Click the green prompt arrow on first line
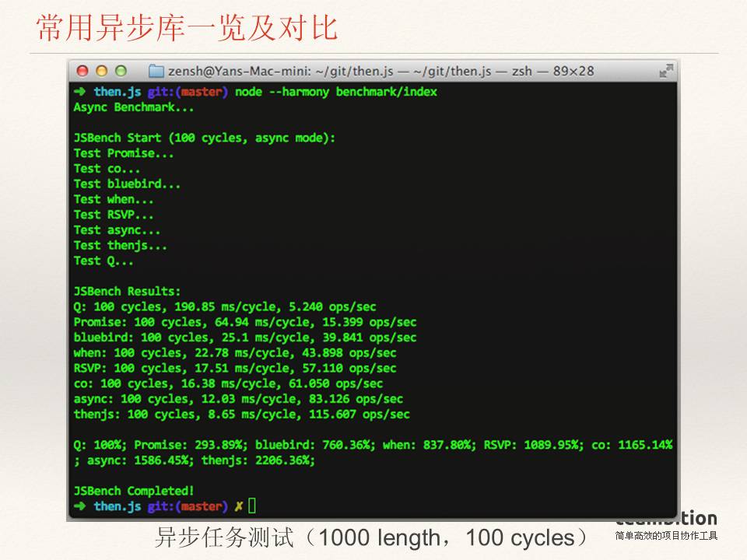747x560 pixels. pos(80,92)
